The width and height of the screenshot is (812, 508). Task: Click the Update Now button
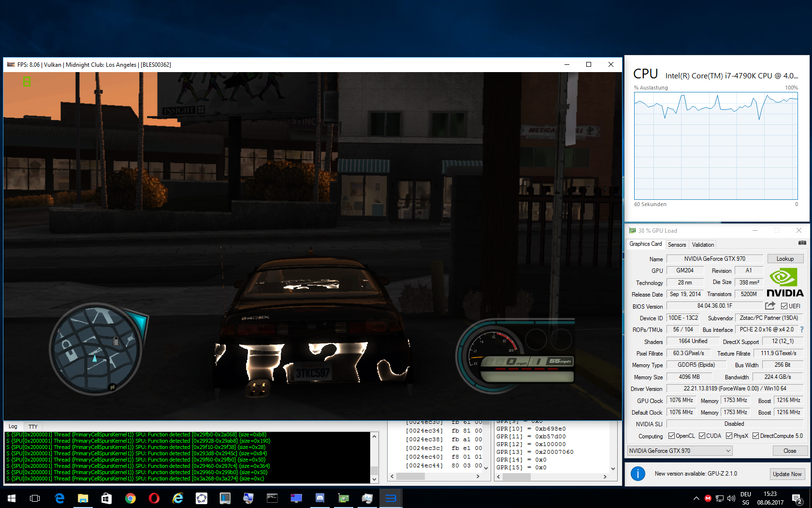787,474
